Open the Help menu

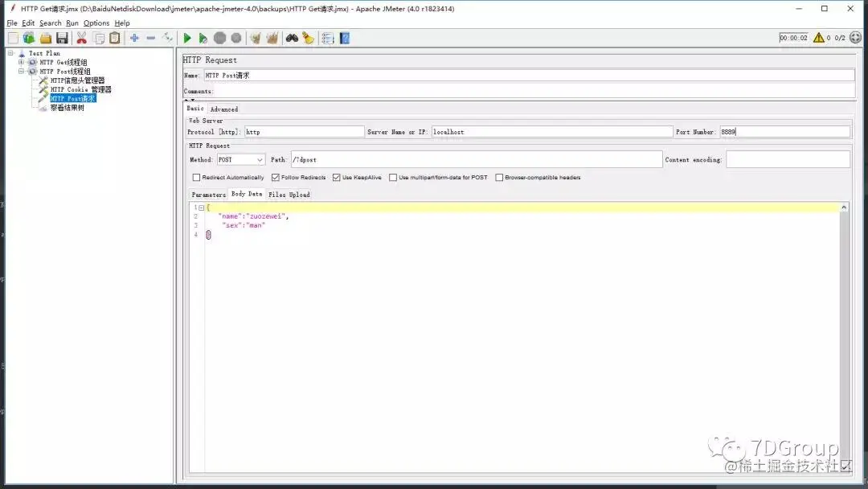click(122, 23)
